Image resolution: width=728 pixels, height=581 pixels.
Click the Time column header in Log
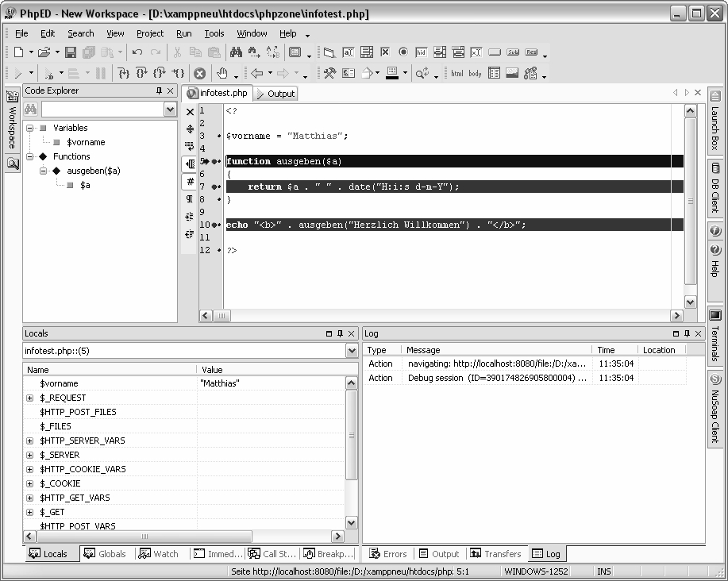coord(606,350)
